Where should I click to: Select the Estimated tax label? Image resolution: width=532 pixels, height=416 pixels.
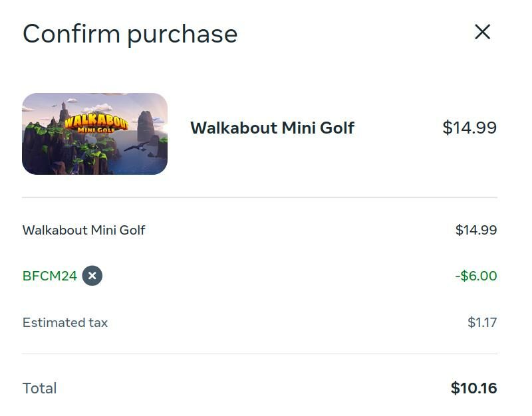tap(65, 323)
